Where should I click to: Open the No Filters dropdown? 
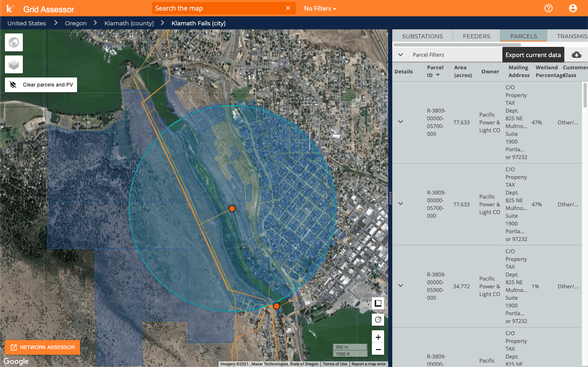tap(320, 8)
